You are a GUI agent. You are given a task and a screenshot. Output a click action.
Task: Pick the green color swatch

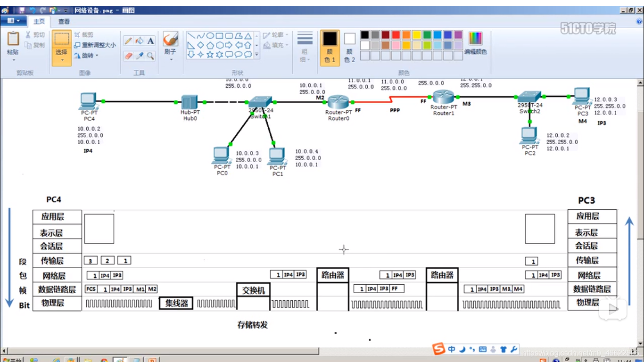click(427, 35)
